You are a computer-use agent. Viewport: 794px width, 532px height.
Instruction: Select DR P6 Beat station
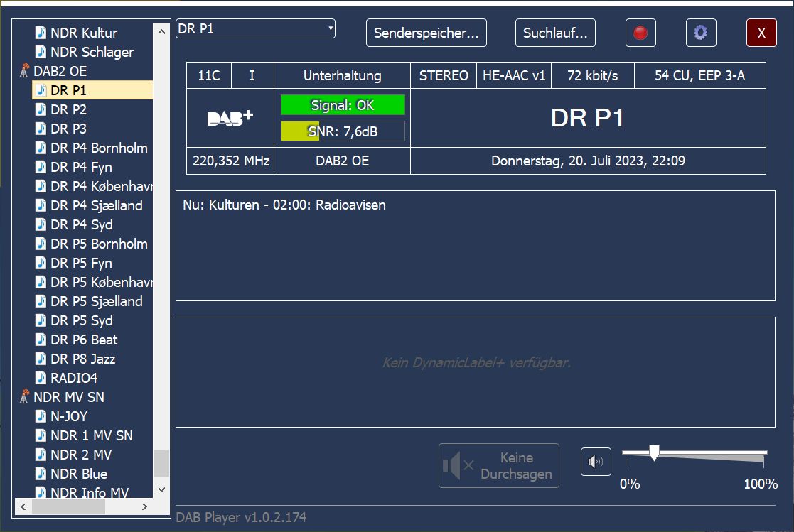(84, 340)
